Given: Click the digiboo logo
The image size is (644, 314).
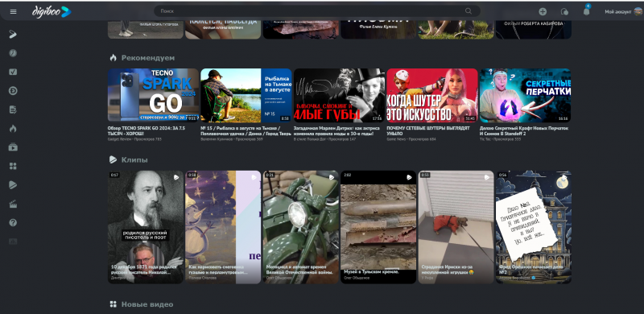Looking at the screenshot, I should 52,12.
